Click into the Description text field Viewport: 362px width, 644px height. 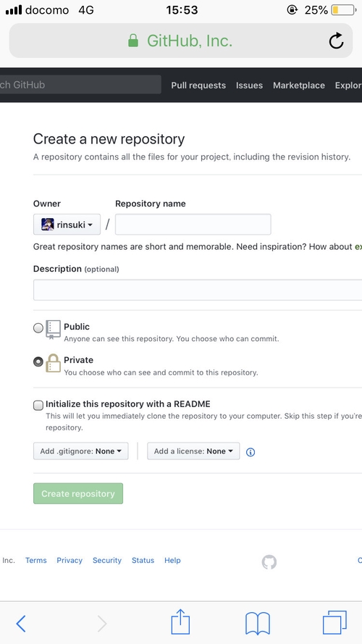(198, 290)
